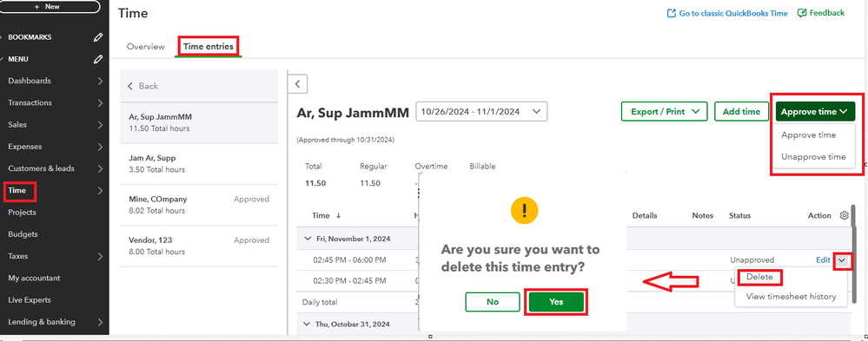
Task: Click the Add time button
Action: [x=741, y=112]
